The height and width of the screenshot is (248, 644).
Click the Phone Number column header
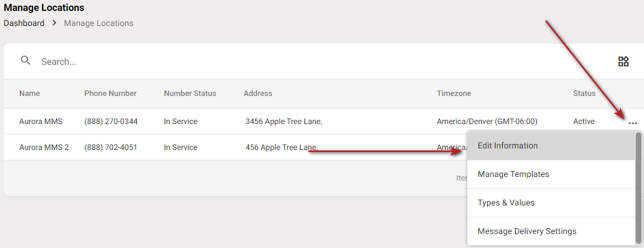pos(110,93)
